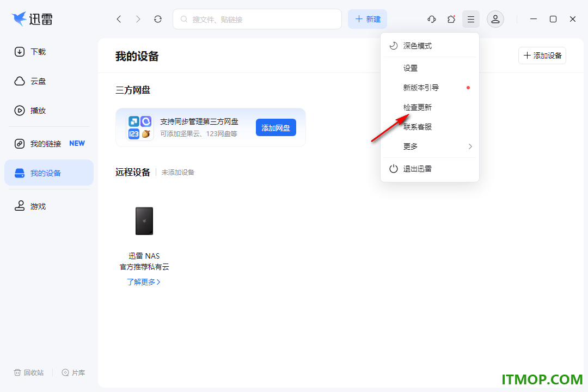Open the plugins puzzle icon
Viewport: 588px width, 392px height.
point(451,19)
